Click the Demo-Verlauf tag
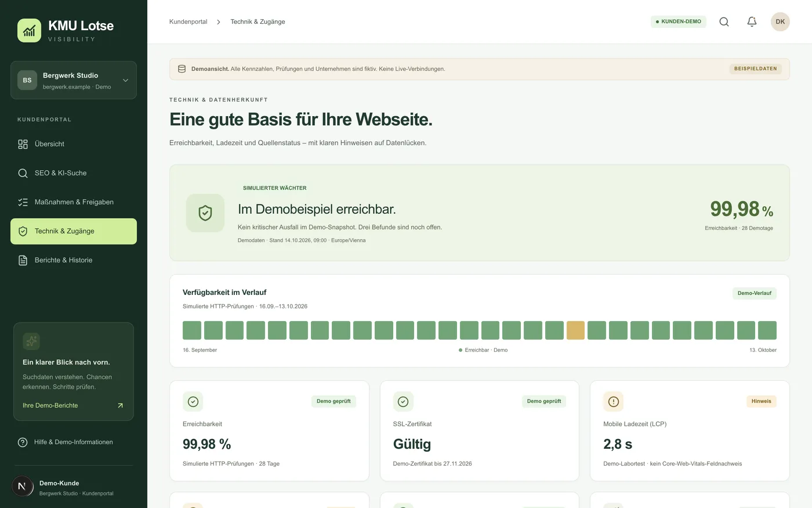Image resolution: width=812 pixels, height=508 pixels. click(x=754, y=293)
